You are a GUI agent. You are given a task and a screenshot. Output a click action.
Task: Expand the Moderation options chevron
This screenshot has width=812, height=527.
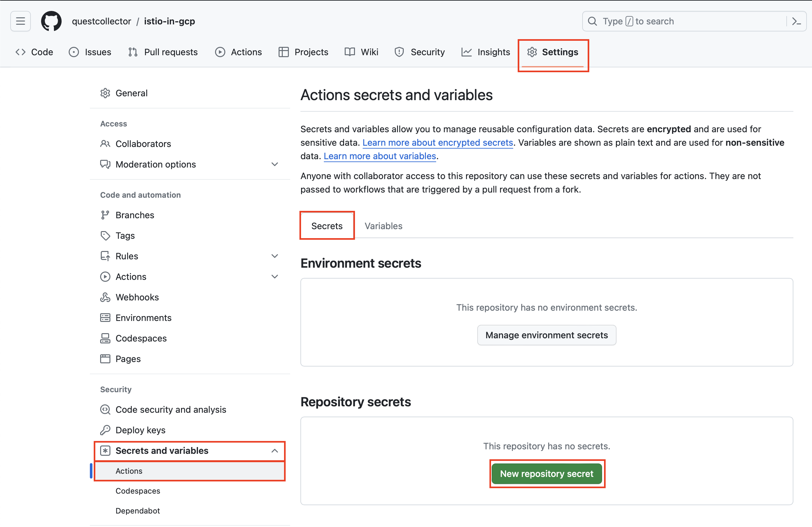click(275, 164)
